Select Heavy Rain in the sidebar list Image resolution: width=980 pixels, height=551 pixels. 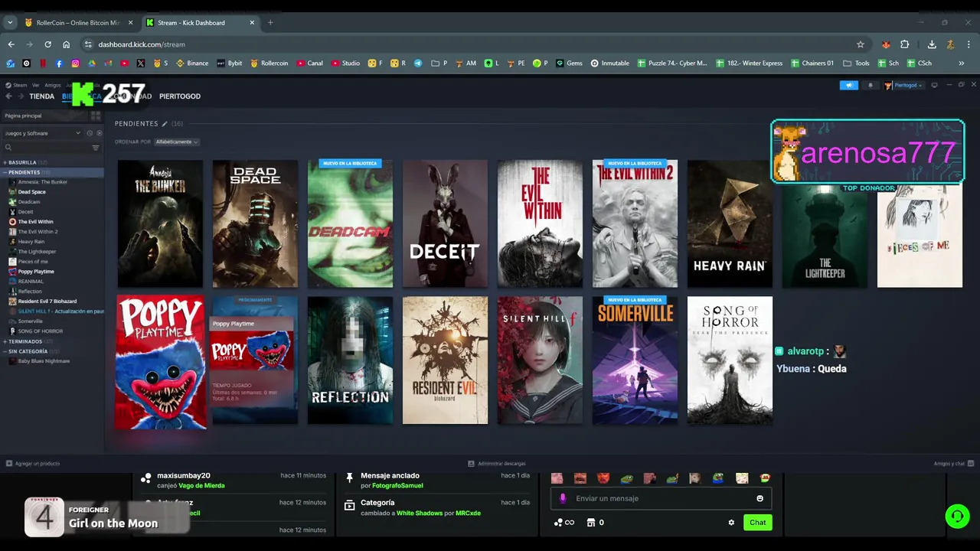click(31, 242)
